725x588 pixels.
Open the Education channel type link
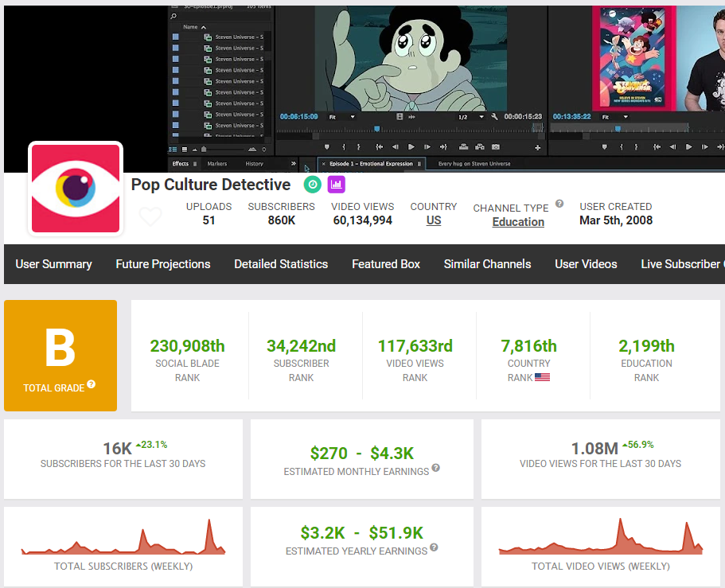pyautogui.click(x=518, y=222)
